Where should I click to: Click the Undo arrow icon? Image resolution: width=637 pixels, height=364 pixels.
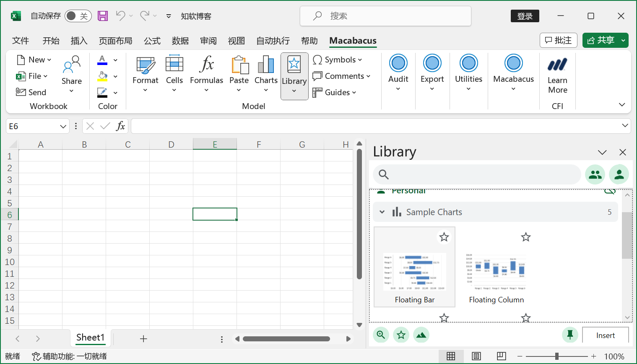(120, 16)
